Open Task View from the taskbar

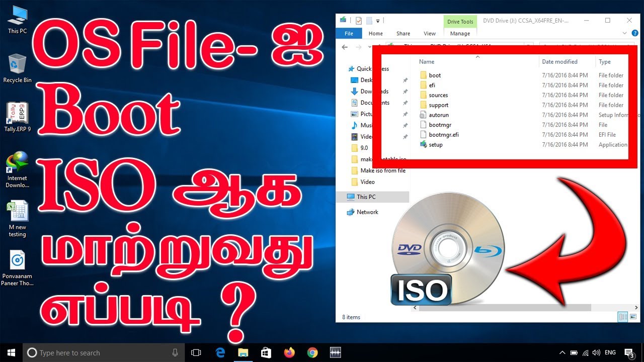pyautogui.click(x=196, y=353)
